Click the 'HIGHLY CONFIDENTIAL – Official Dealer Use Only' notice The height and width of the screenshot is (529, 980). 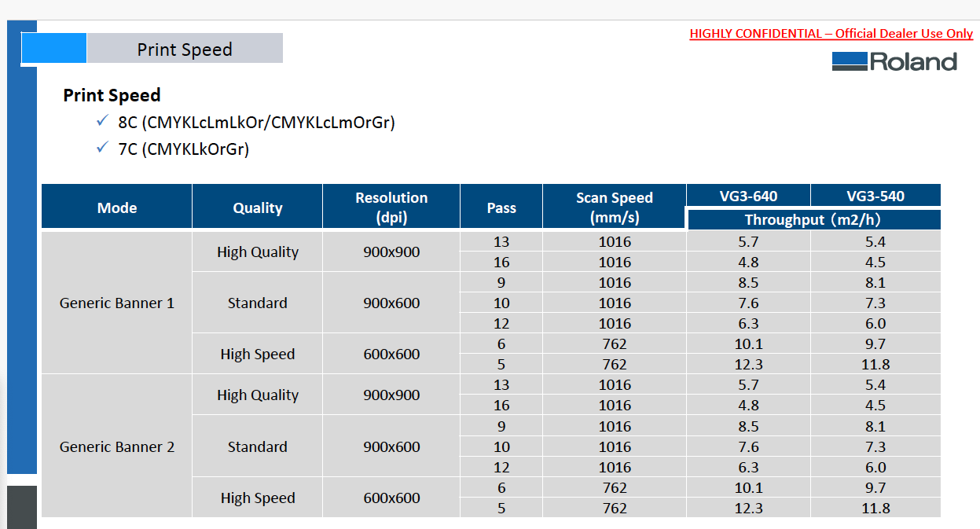point(831,33)
